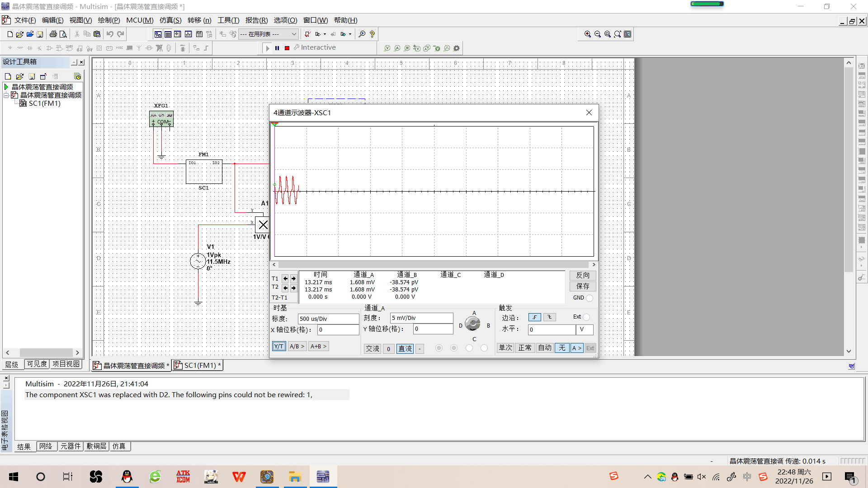
Task: Open the 仿真(S) menu
Action: [170, 20]
